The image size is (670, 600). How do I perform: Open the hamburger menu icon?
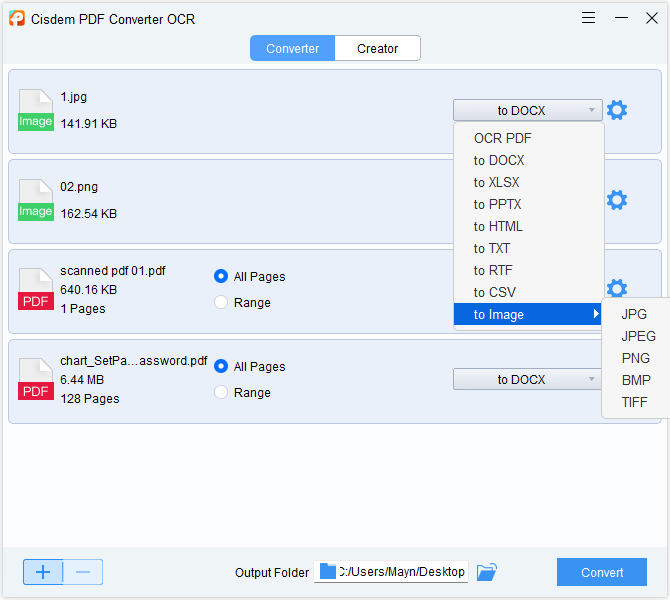(588, 18)
